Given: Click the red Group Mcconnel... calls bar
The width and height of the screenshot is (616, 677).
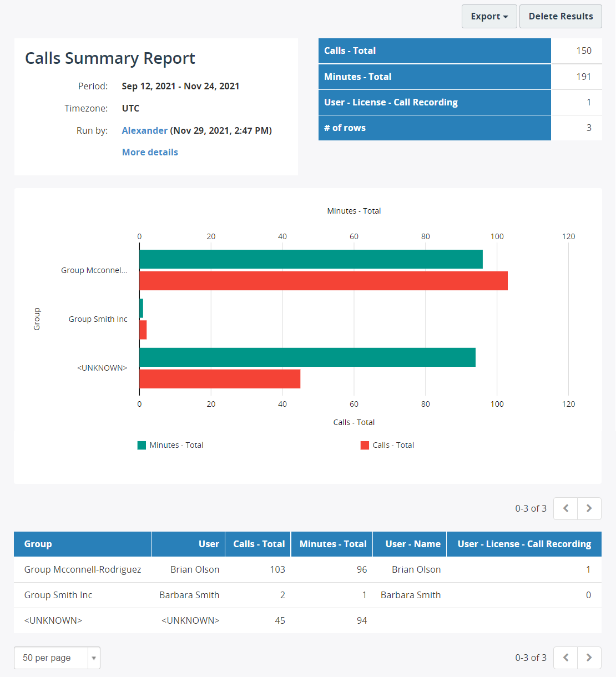Looking at the screenshot, I should click(324, 281).
